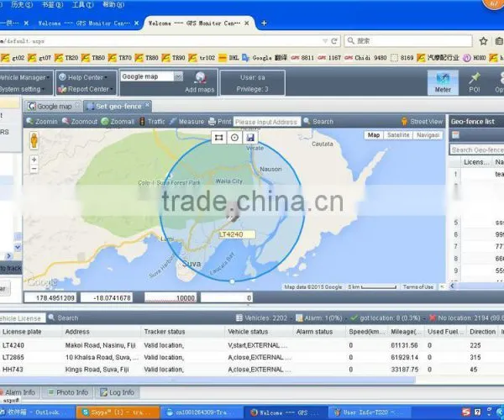The width and height of the screenshot is (504, 420).
Task: Open the User Info-TS20 taskbar button
Action: pyautogui.click(x=370, y=412)
